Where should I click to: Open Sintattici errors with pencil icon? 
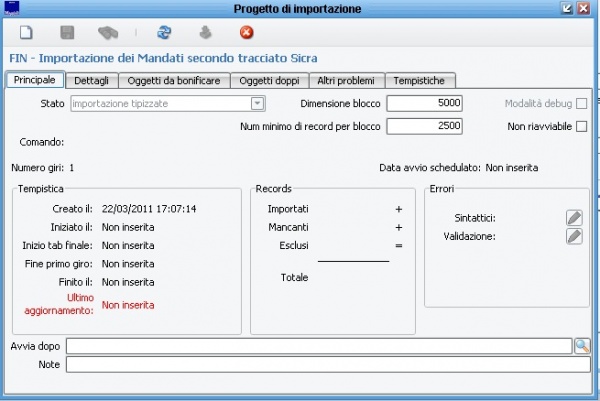(574, 218)
